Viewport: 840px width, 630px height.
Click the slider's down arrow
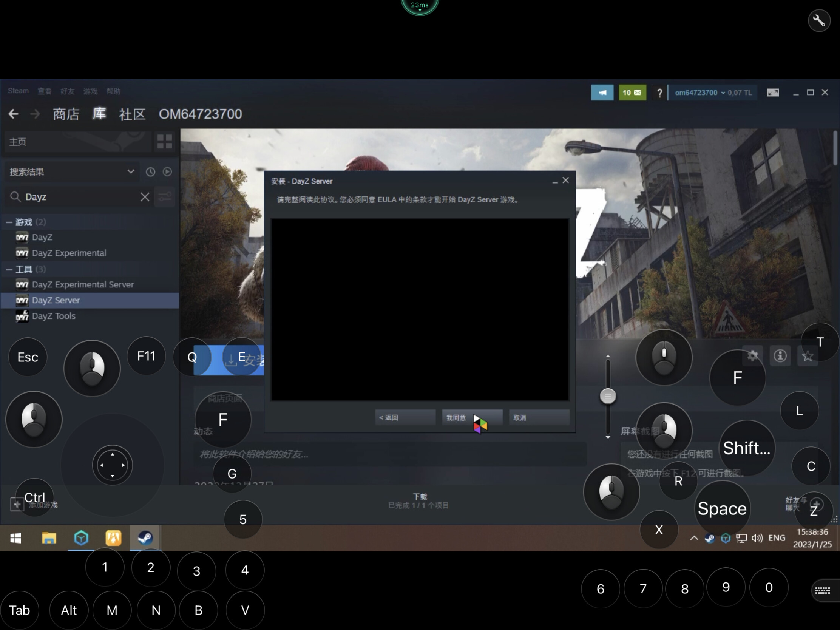(x=608, y=437)
